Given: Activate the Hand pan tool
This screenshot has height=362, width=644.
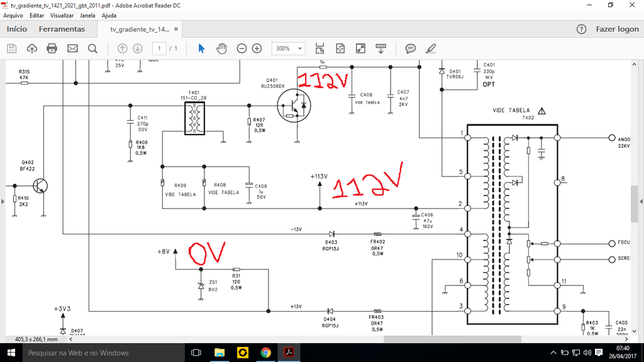Looking at the screenshot, I should click(221, 48).
